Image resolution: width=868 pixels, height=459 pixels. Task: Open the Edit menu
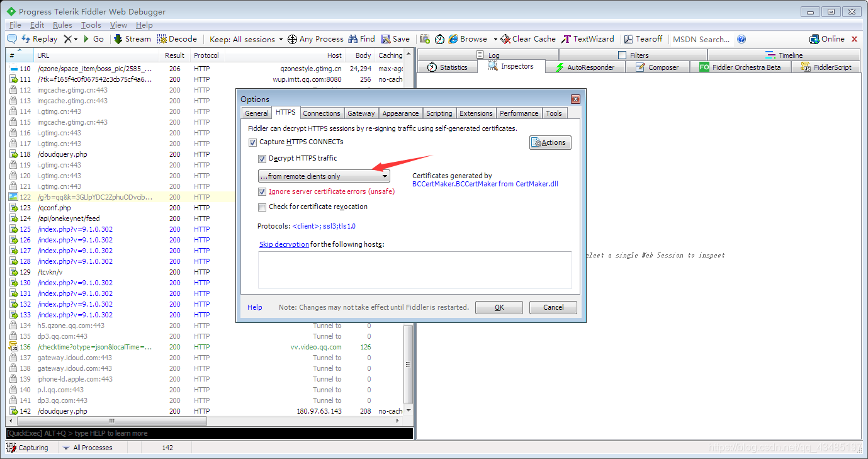[x=37, y=25]
